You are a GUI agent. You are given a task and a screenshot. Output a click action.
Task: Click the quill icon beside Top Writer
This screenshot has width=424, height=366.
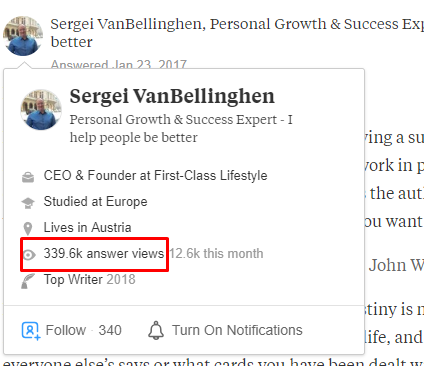click(28, 281)
